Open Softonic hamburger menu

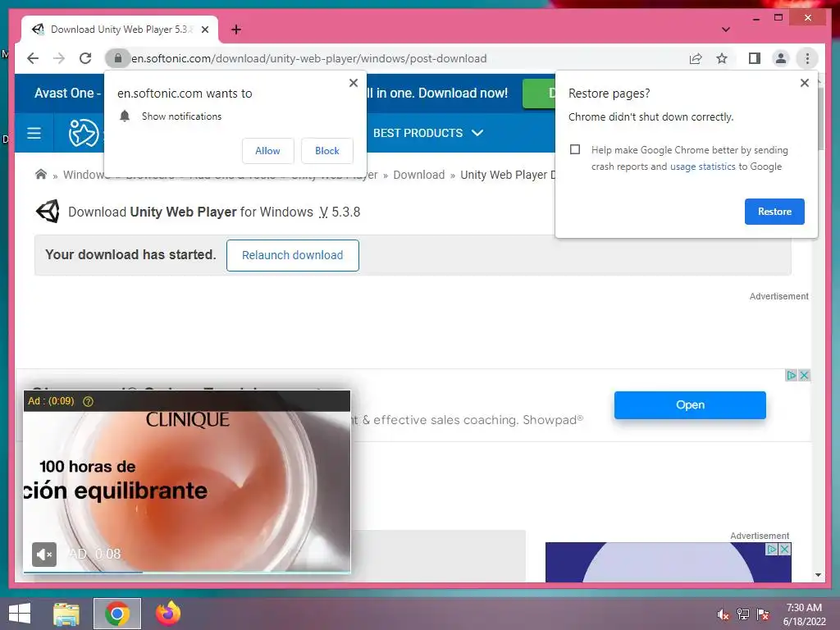pyautogui.click(x=34, y=133)
